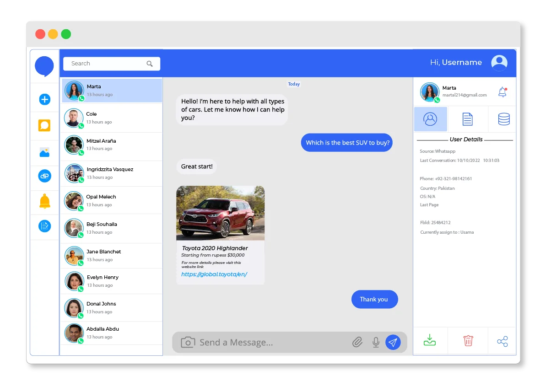Click the microphone voice message icon

pyautogui.click(x=376, y=342)
